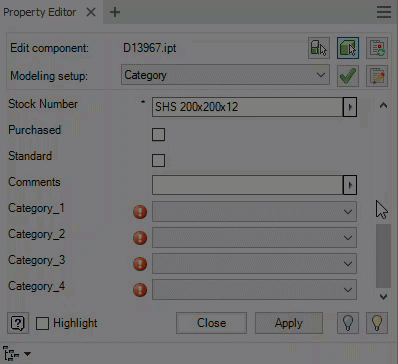398x364 pixels.
Task: Click the select component from browser icon
Action: tap(319, 48)
